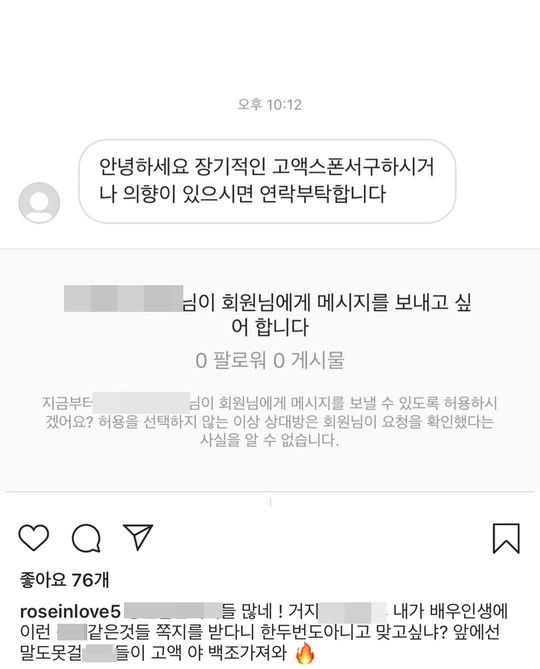
Task: Click the blurred name after 지금부터
Action: [x=141, y=402]
